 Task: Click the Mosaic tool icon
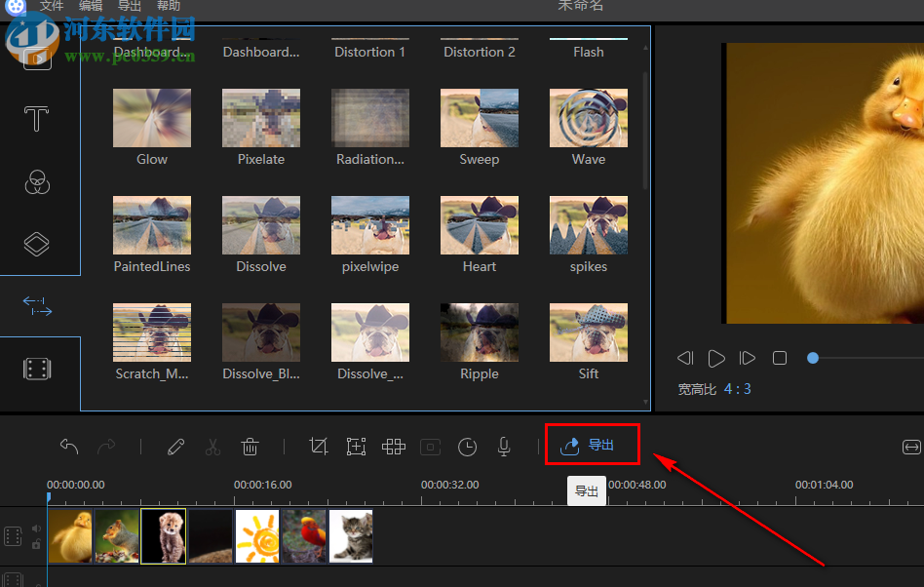point(394,447)
